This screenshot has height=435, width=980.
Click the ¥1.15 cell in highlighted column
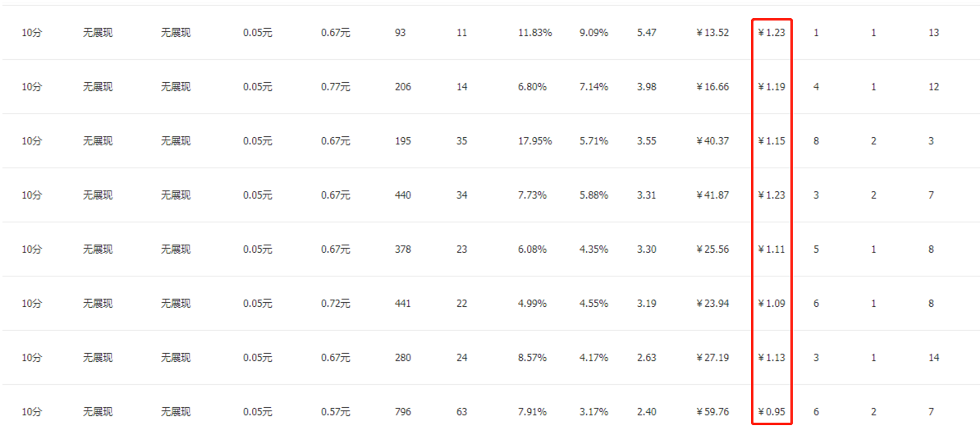(772, 141)
